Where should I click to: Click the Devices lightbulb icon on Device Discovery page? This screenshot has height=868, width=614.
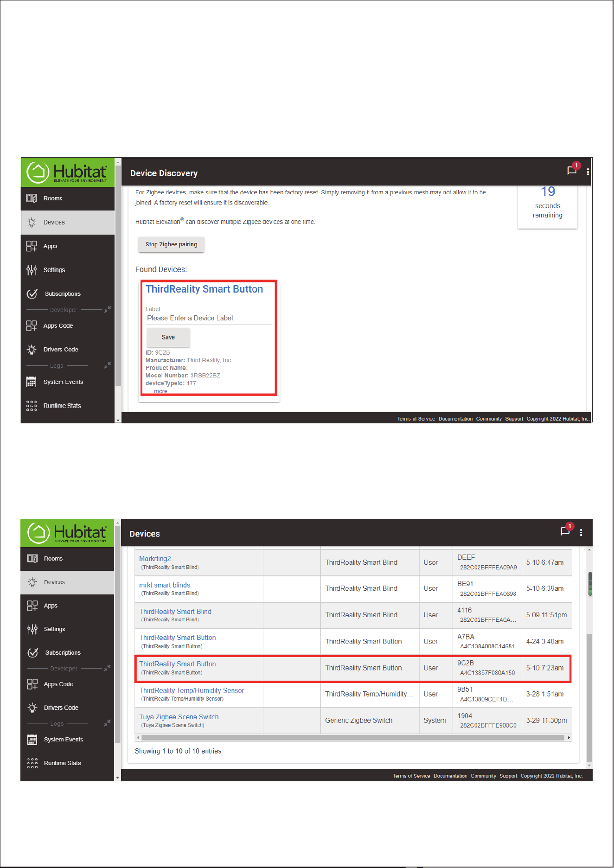coord(32,222)
